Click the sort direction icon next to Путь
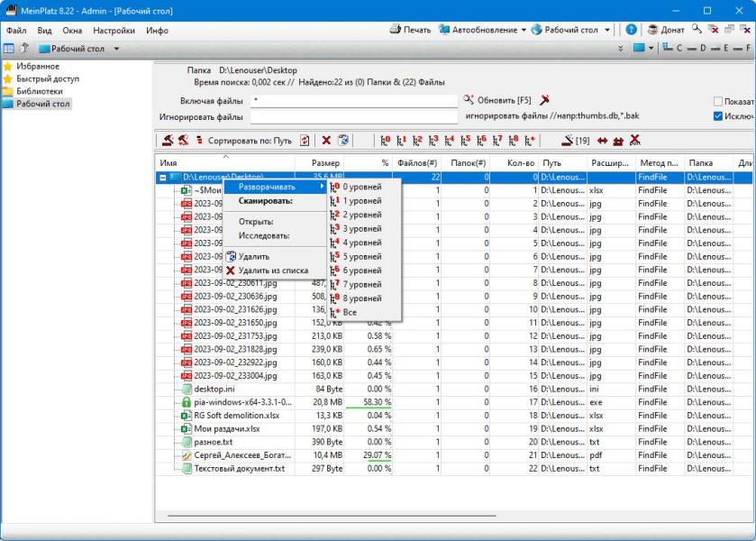Viewport: 756px width, 541px height. click(305, 141)
